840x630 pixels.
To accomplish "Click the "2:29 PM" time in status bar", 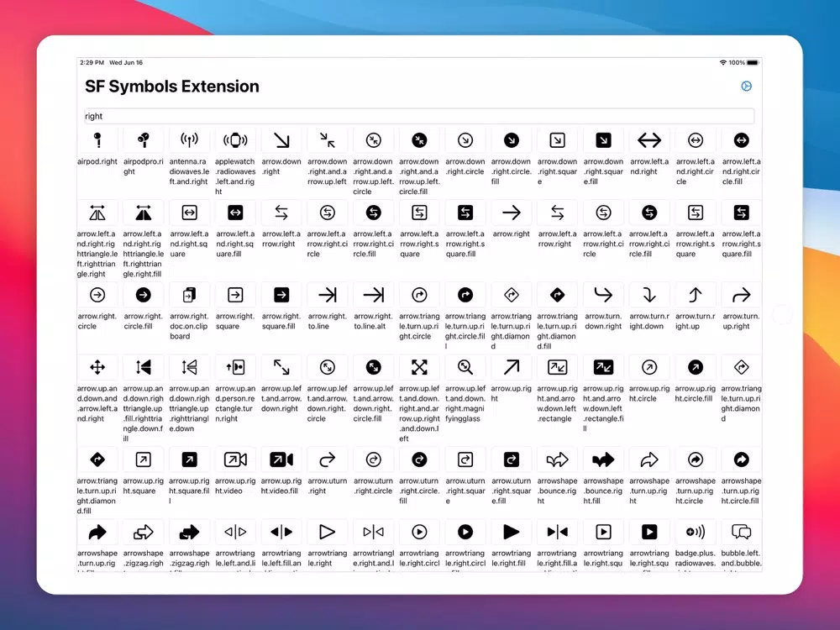I will (x=92, y=63).
